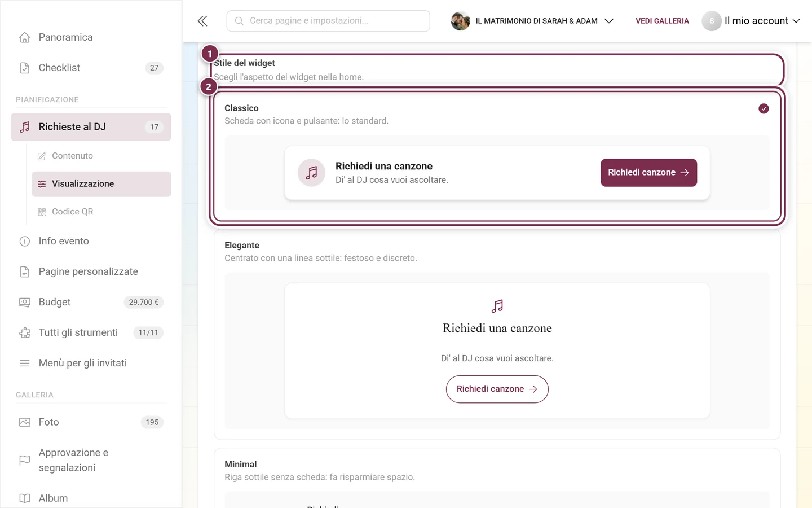812x508 pixels.
Task: Select the Info evento info icon
Action: click(x=25, y=241)
